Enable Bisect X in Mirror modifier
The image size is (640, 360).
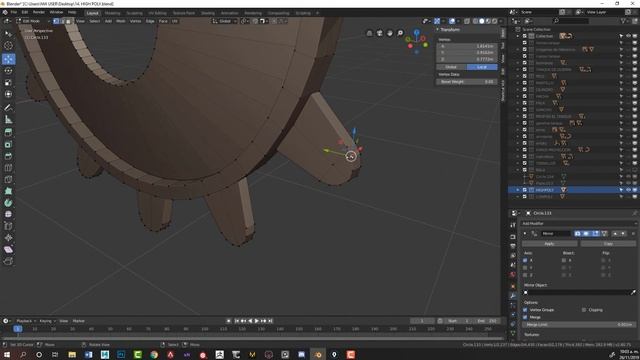pyautogui.click(x=564, y=260)
